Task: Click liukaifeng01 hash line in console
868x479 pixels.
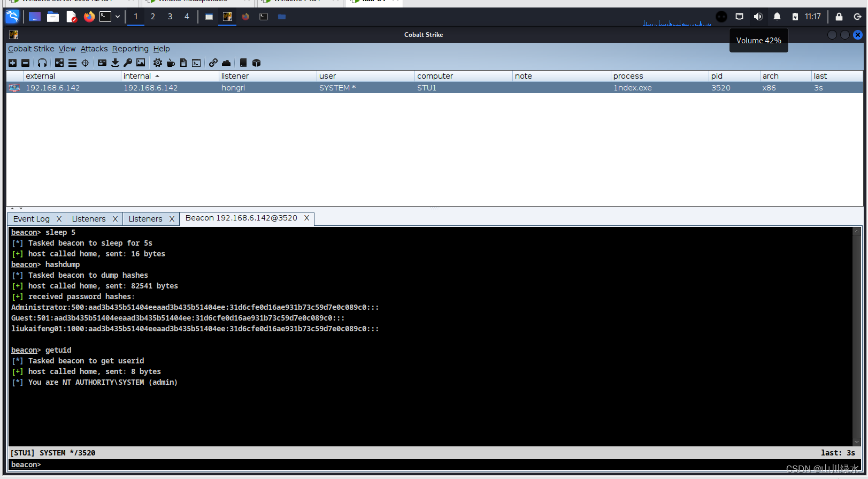Action: coord(195,329)
